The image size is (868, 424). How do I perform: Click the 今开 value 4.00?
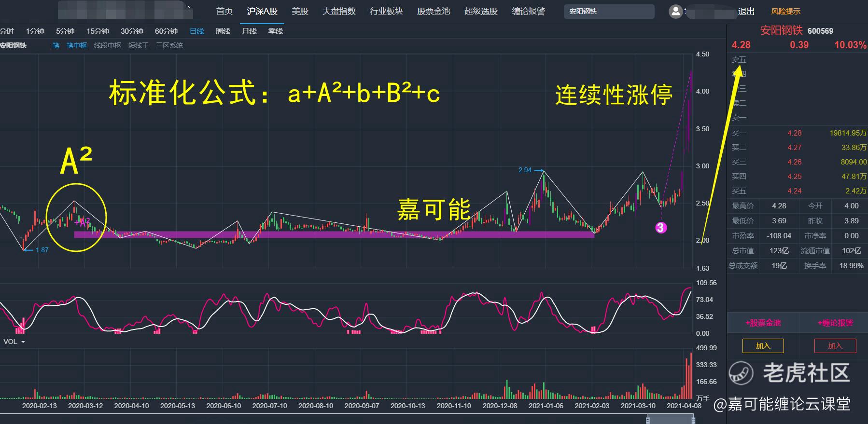pos(852,206)
